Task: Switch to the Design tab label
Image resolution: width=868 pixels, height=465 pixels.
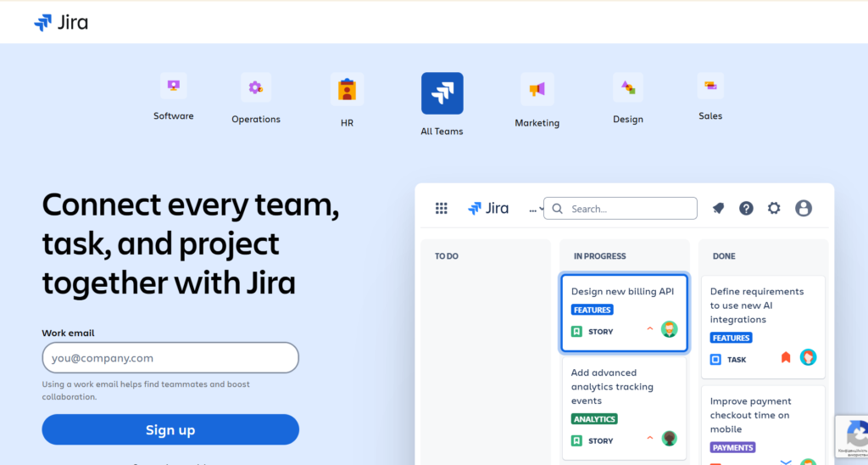Action: (x=628, y=119)
